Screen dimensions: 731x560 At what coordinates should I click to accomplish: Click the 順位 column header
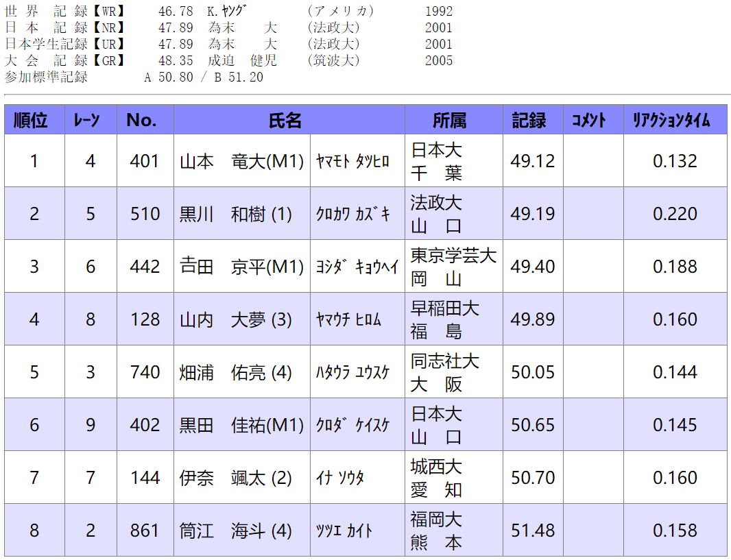tap(34, 120)
